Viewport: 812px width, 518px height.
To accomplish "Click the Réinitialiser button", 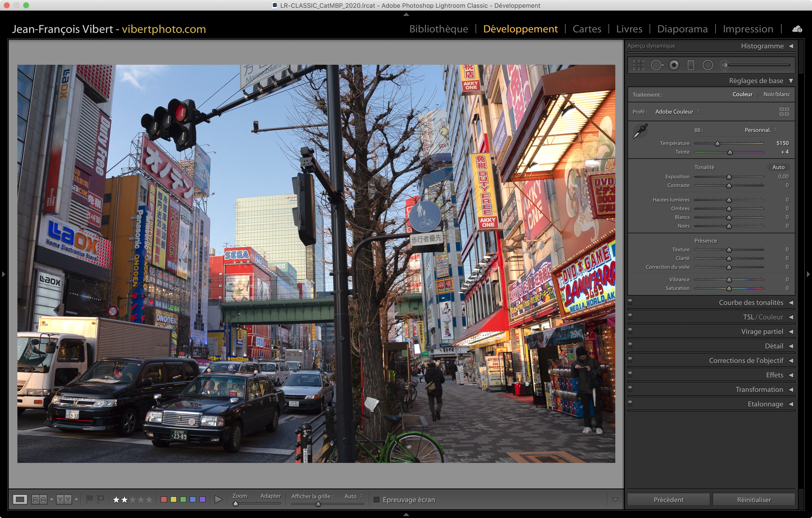I will point(754,499).
